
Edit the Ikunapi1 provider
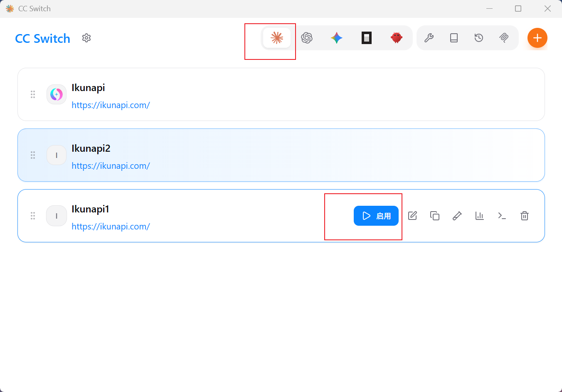tap(412, 216)
